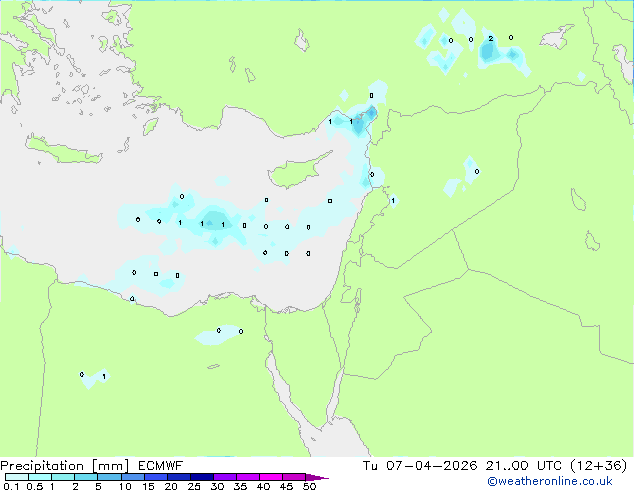Click the 'ECMWF' model label

[x=161, y=465]
